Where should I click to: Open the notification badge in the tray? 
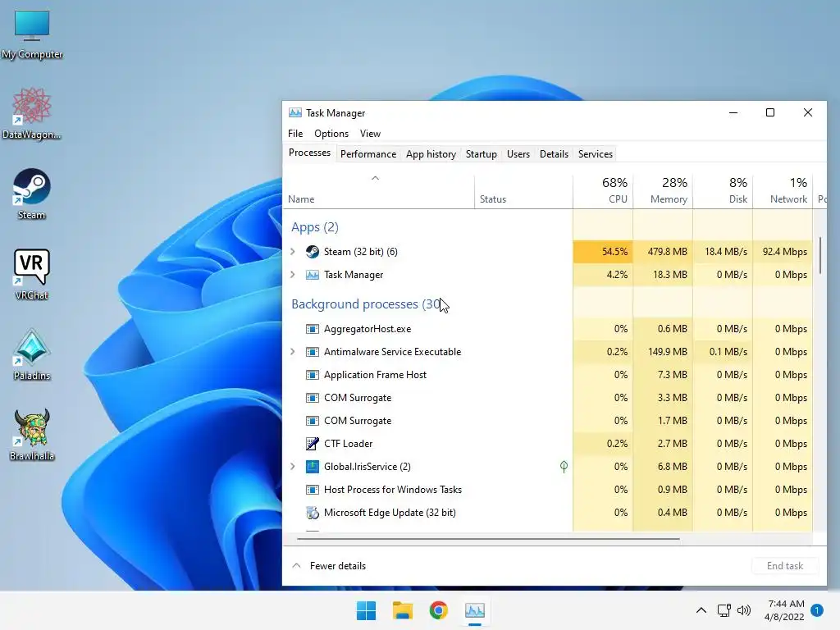point(817,610)
